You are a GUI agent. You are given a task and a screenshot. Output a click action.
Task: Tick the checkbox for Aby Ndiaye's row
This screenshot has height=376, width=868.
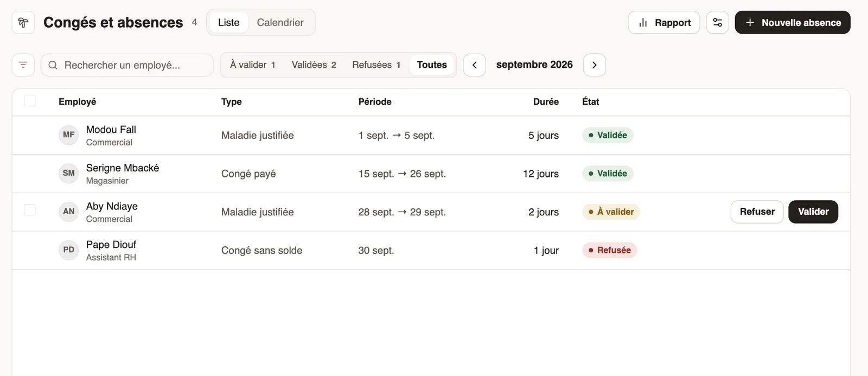tap(30, 210)
